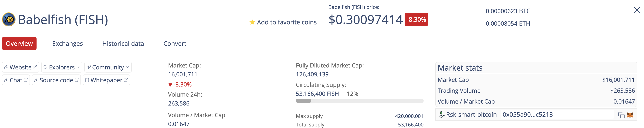Expand the Community dropdown
The width and height of the screenshot is (644, 128).
[x=108, y=67]
